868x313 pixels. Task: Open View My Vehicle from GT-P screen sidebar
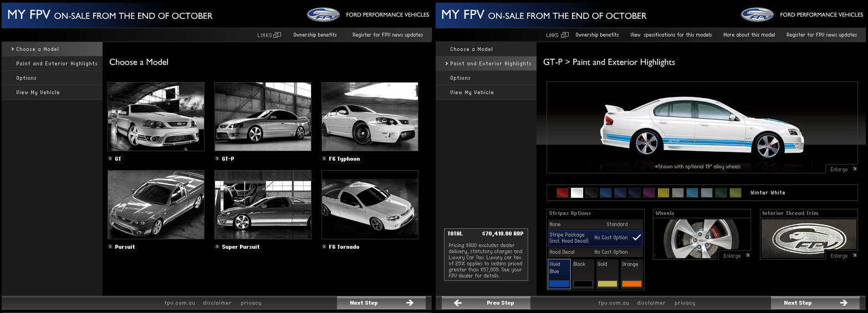tap(486, 93)
